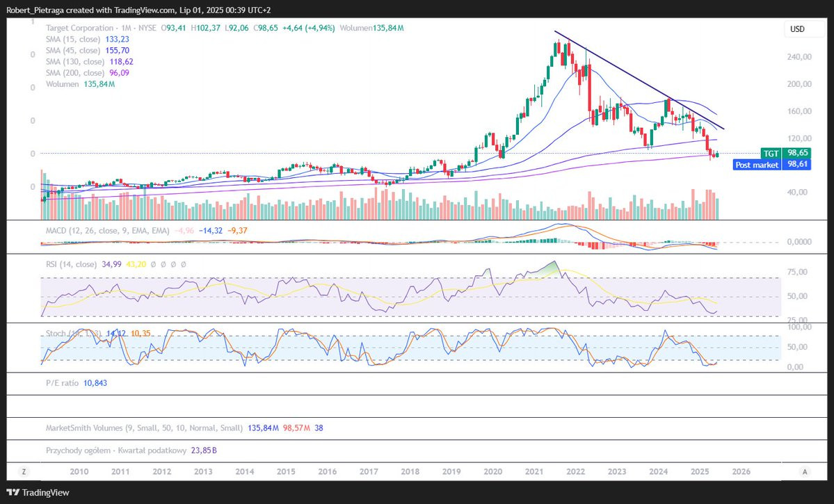The height and width of the screenshot is (504, 834).
Task: Click the 0,0000 MACD axis label
Action: point(799,241)
